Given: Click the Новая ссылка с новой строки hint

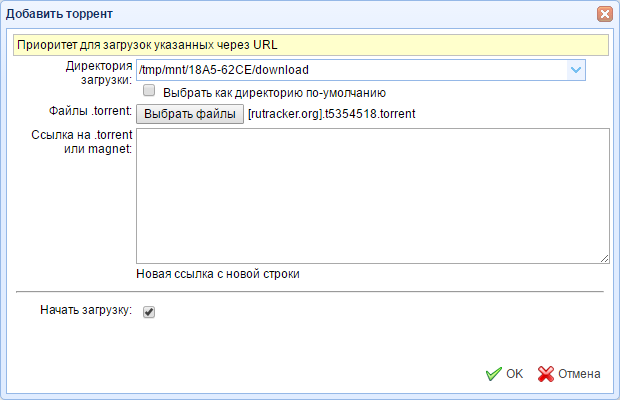Looking at the screenshot, I should [x=218, y=274].
